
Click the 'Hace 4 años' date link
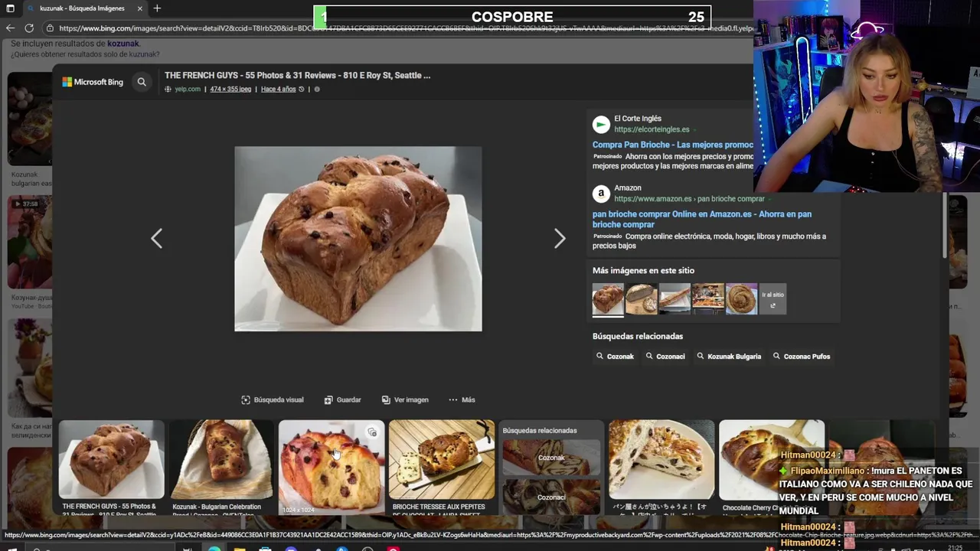coord(278,89)
